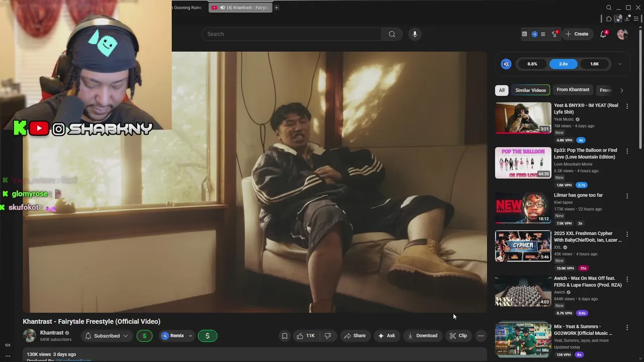Open the notifications bell

click(x=603, y=34)
